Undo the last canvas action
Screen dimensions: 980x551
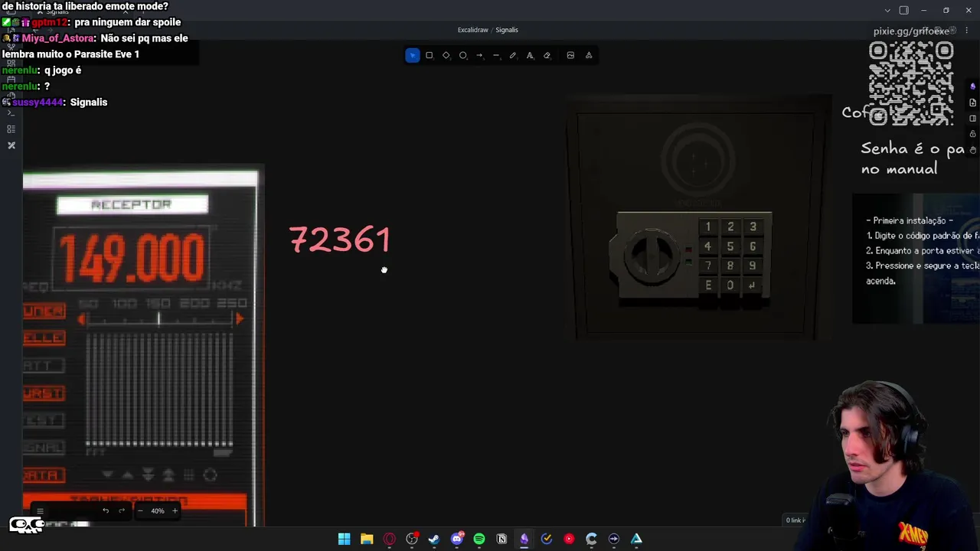(x=106, y=510)
